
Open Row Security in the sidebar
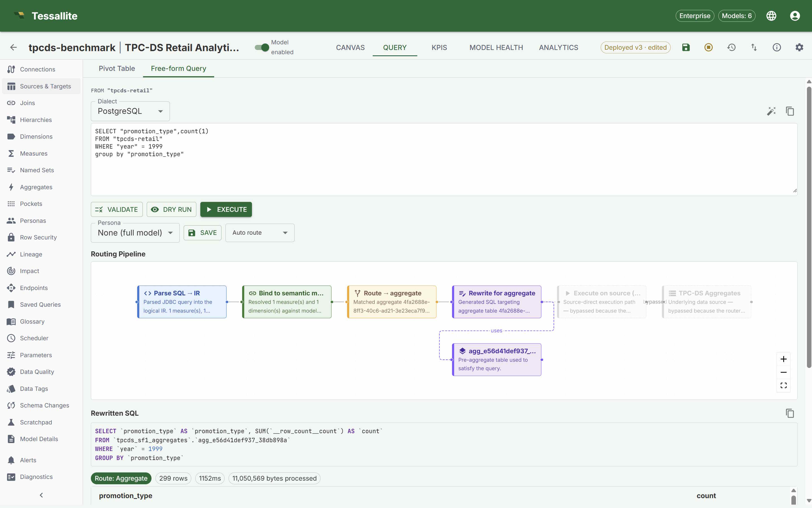click(41, 237)
